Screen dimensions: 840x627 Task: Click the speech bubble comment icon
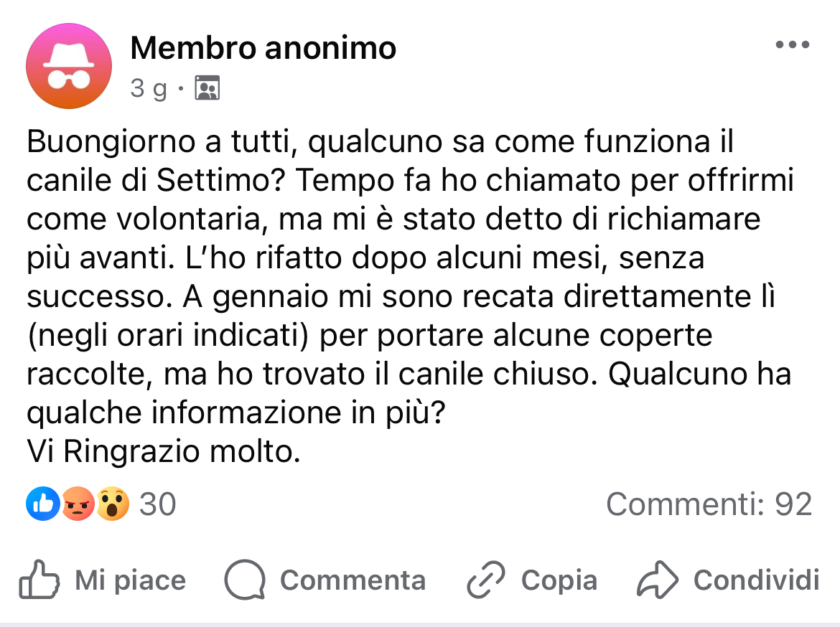click(245, 580)
